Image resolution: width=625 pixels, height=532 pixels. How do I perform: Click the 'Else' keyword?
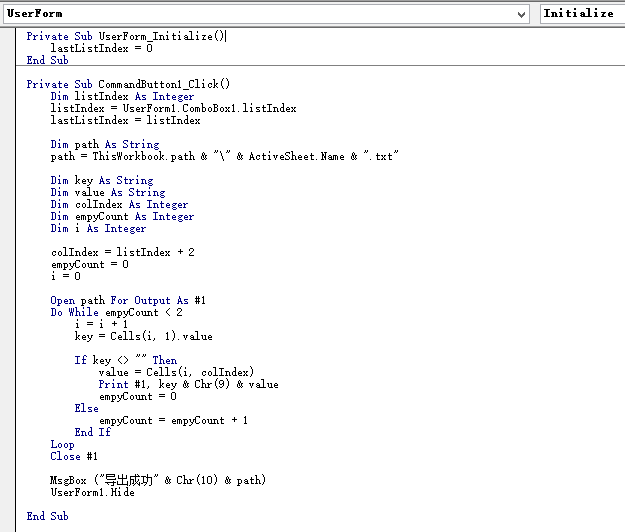click(x=86, y=408)
